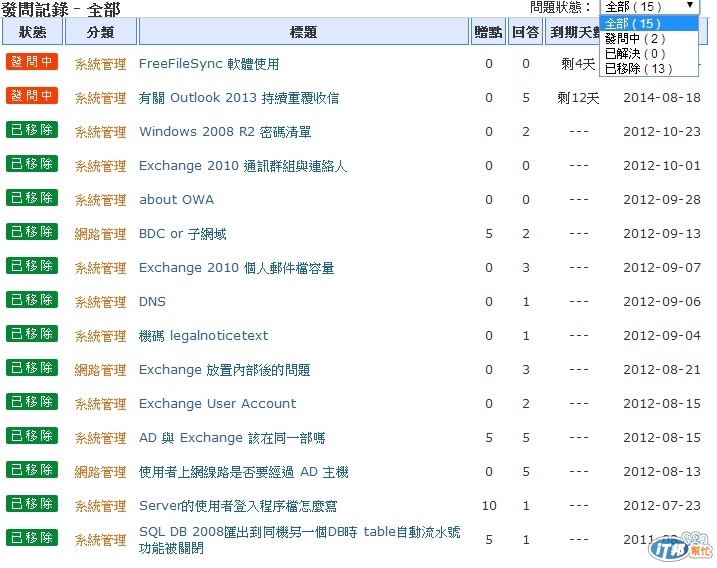
Task: Click 已移除 badge on Server的使用者登入 row
Action: [32, 504]
